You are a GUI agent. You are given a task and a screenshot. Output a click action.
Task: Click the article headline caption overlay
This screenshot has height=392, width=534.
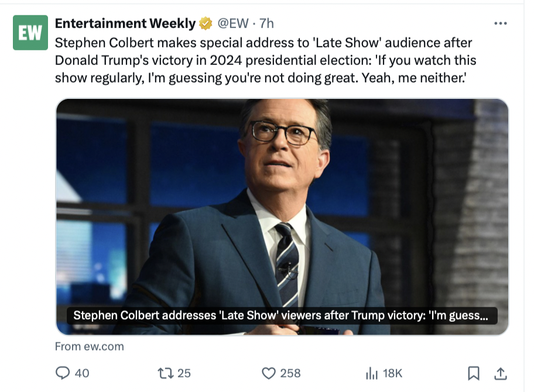tap(280, 316)
